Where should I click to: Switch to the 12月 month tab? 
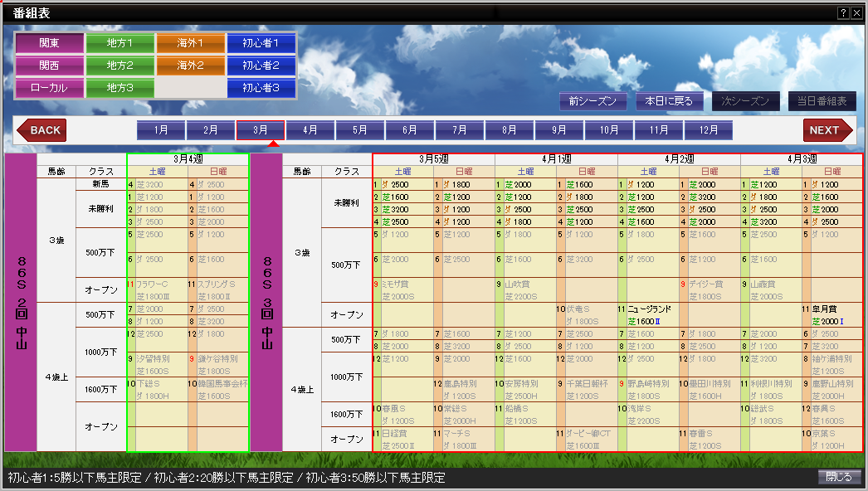pyautogui.click(x=709, y=130)
